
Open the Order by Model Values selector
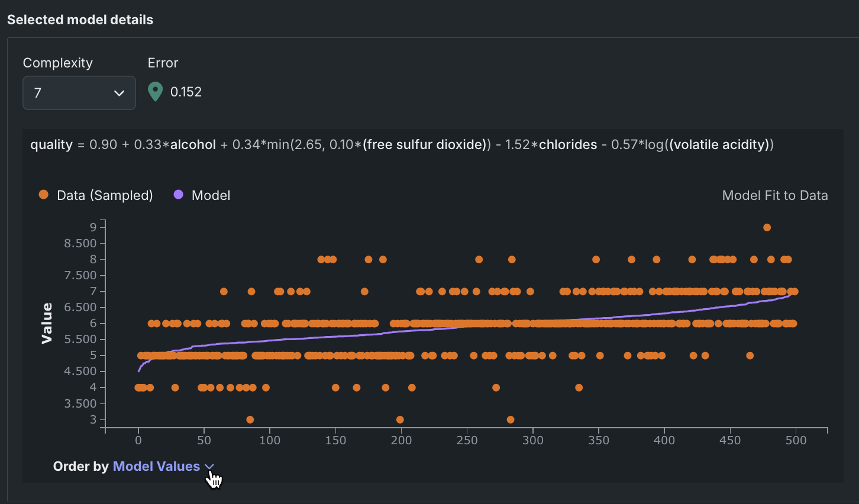pyautogui.click(x=156, y=466)
